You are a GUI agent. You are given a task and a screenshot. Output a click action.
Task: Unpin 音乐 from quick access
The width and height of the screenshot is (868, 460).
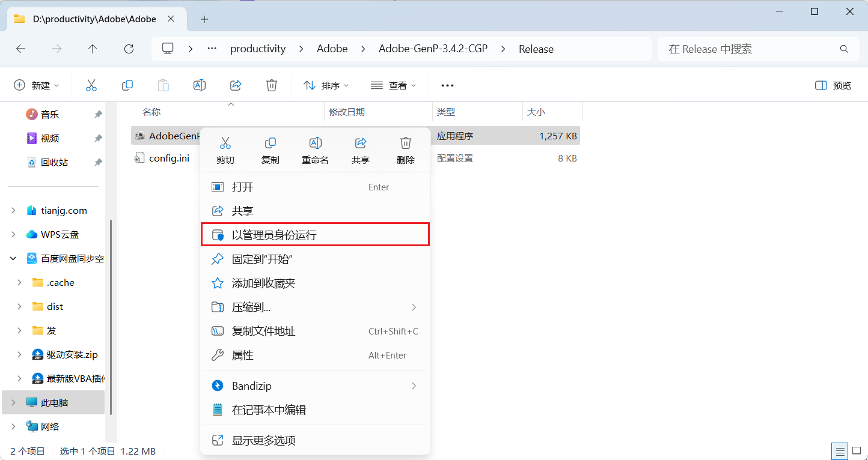pos(98,114)
